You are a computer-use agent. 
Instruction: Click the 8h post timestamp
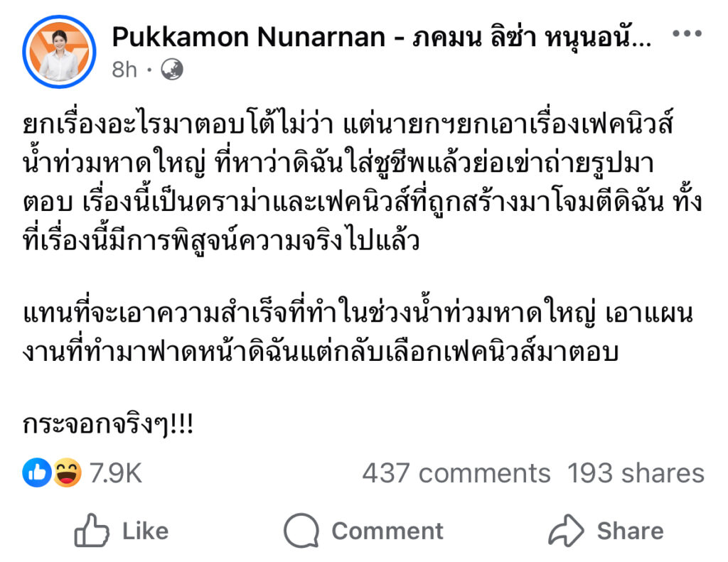(x=124, y=70)
